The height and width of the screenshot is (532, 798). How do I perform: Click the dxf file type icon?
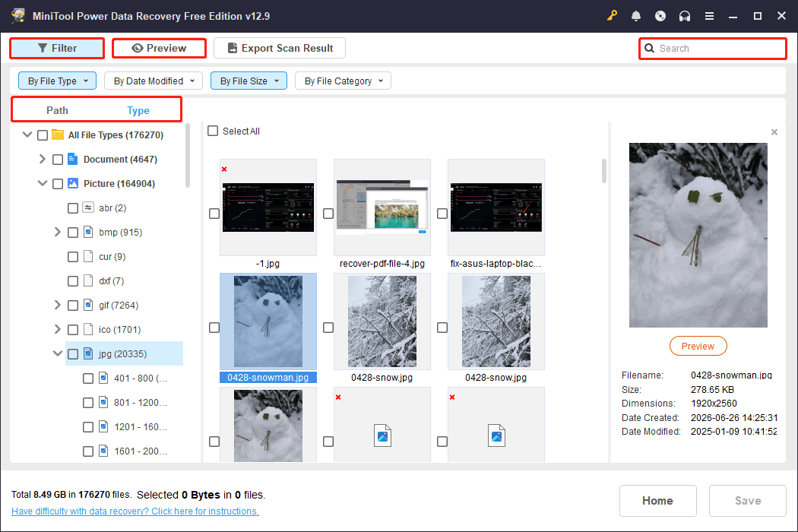88,280
